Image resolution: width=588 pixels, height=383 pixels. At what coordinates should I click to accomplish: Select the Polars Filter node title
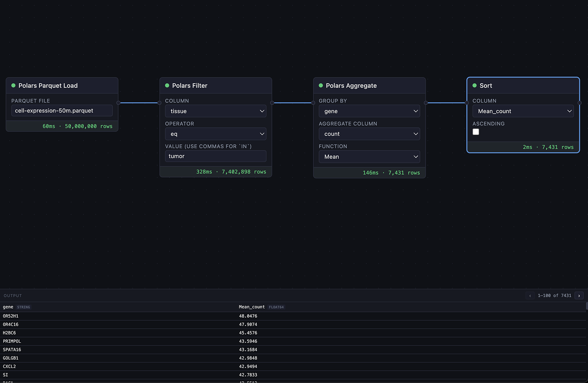tap(190, 85)
